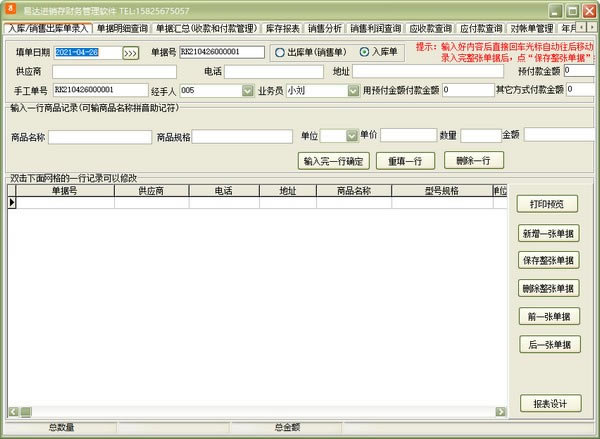Click the application icon in title bar
600x439 pixels.
point(11,10)
